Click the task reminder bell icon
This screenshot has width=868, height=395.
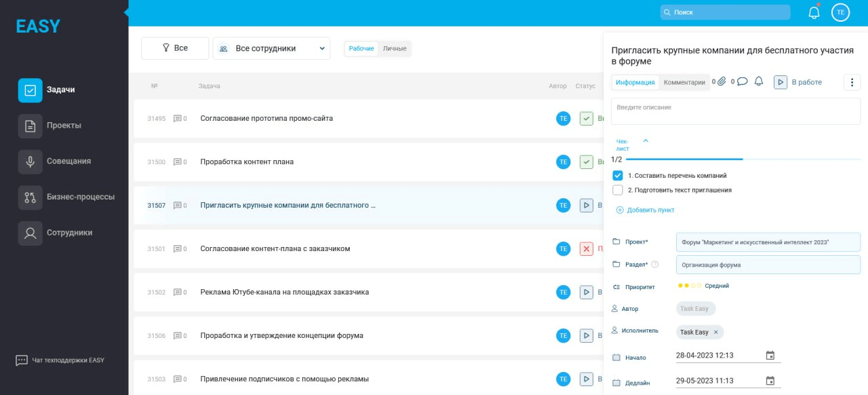[x=759, y=81]
